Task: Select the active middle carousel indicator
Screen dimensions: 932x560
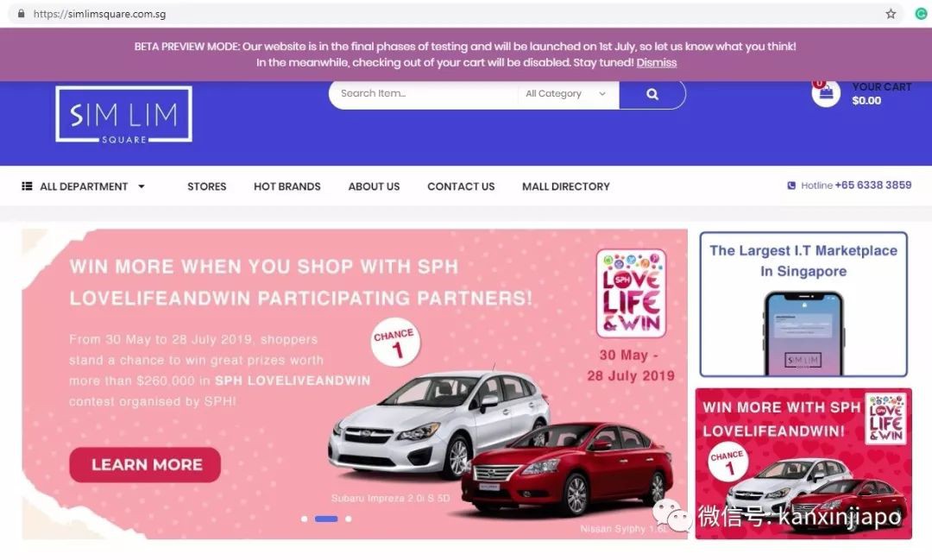Action: (x=325, y=519)
